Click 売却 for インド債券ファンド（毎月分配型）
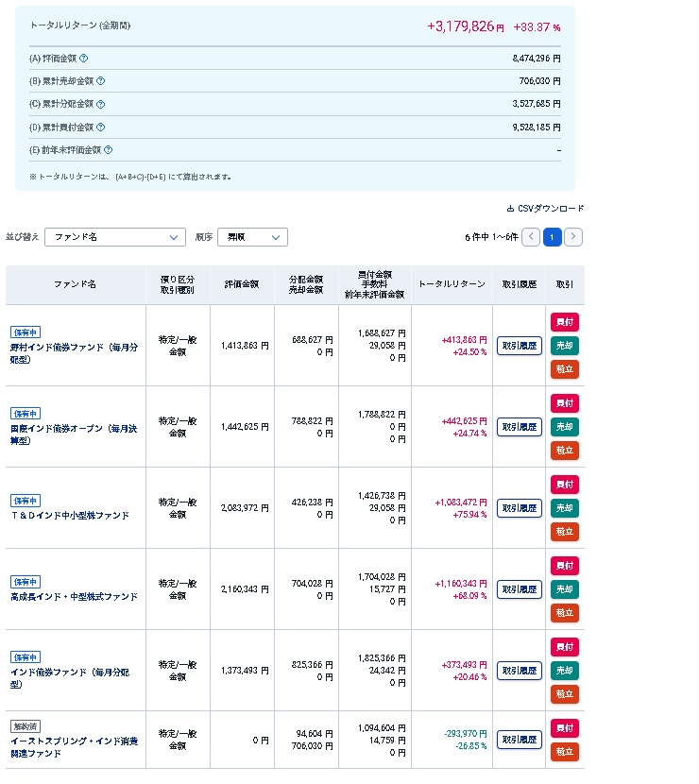The image size is (699, 784). point(565,671)
